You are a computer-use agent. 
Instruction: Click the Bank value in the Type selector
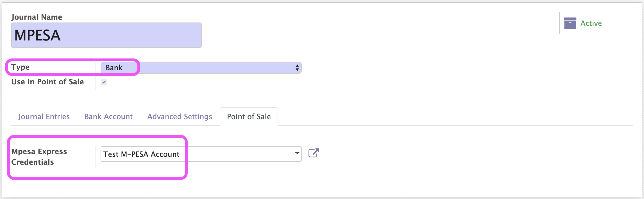click(114, 68)
